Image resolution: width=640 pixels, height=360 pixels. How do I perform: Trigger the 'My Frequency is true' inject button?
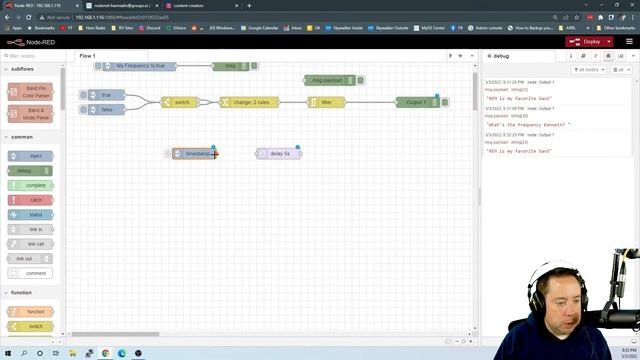tap(98, 66)
